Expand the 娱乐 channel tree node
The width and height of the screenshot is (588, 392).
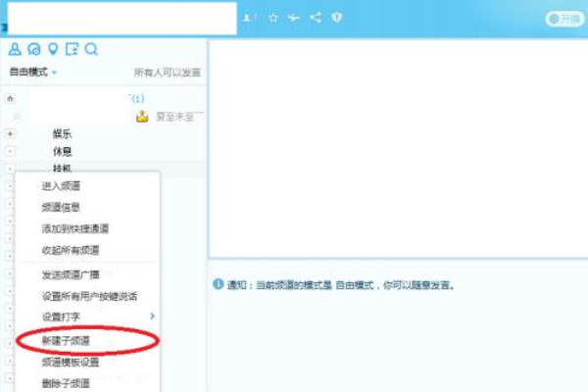[10, 133]
